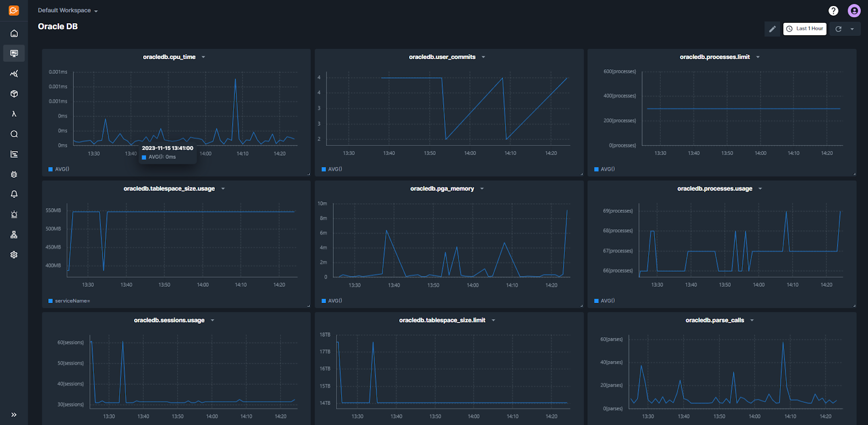Click the 18TB axis label in tablespace limit

click(325, 335)
